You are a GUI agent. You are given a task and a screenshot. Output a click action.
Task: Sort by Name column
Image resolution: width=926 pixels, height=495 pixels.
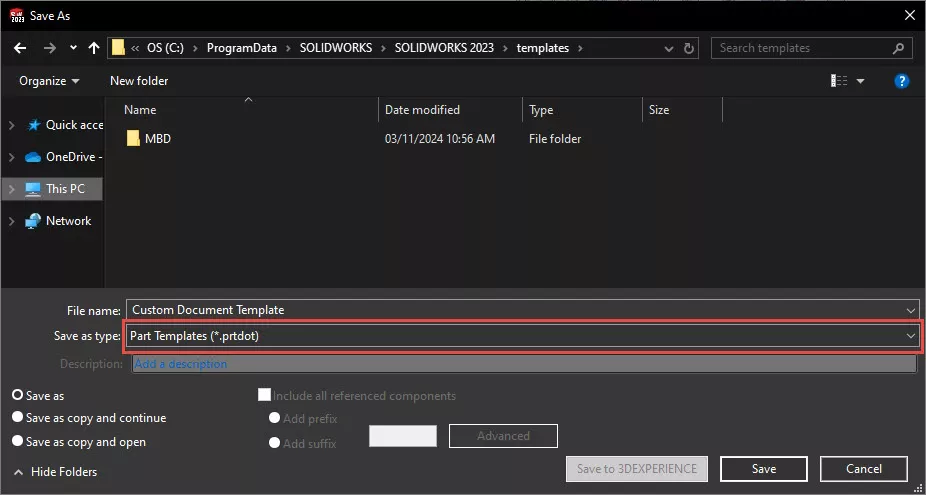(x=140, y=110)
